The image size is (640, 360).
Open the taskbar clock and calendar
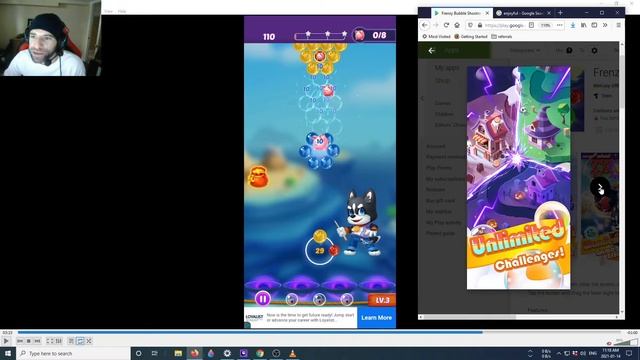610,353
